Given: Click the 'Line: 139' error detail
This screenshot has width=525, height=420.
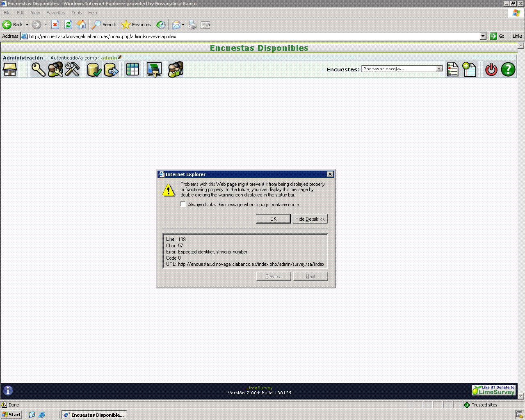Looking at the screenshot, I should [176, 239].
